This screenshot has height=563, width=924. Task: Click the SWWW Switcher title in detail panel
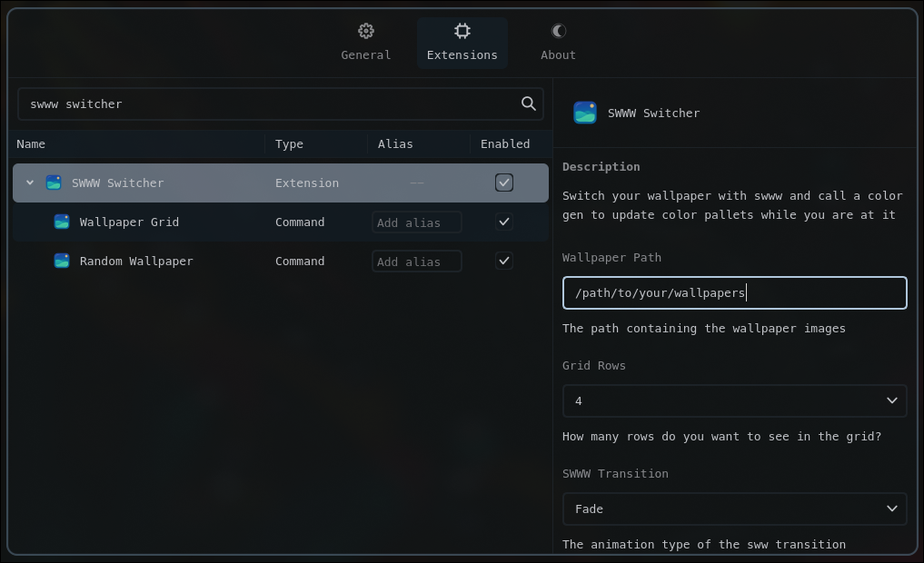tap(654, 113)
